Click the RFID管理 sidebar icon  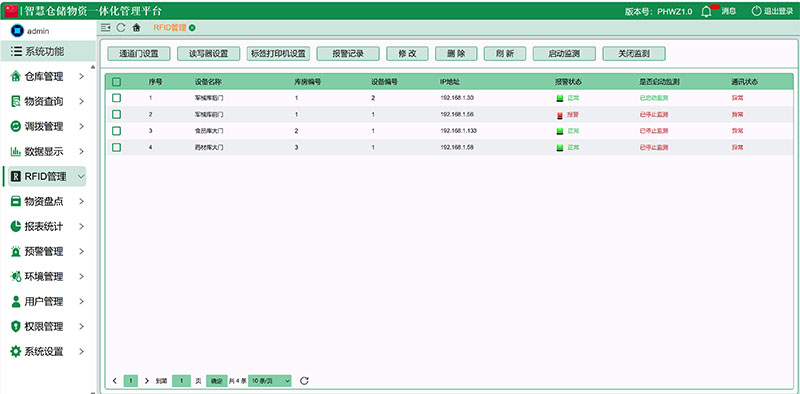click(16, 177)
